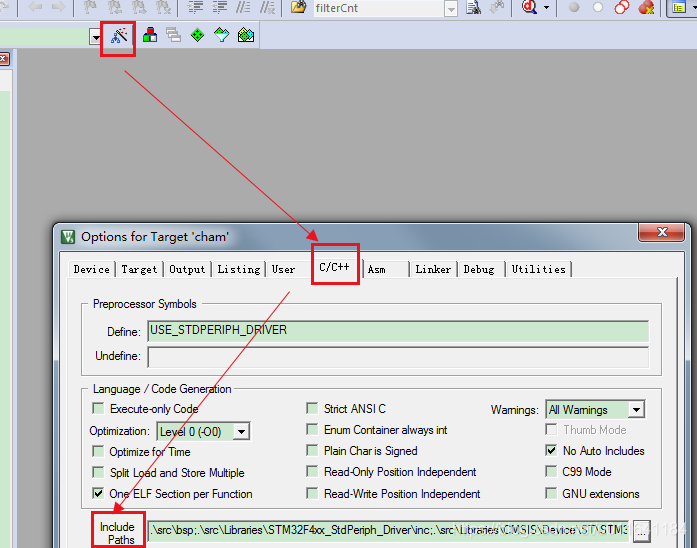Viewport: 697px width, 548px height.
Task: Click the enable/disable breakpoint white circle icon
Action: coord(598,7)
